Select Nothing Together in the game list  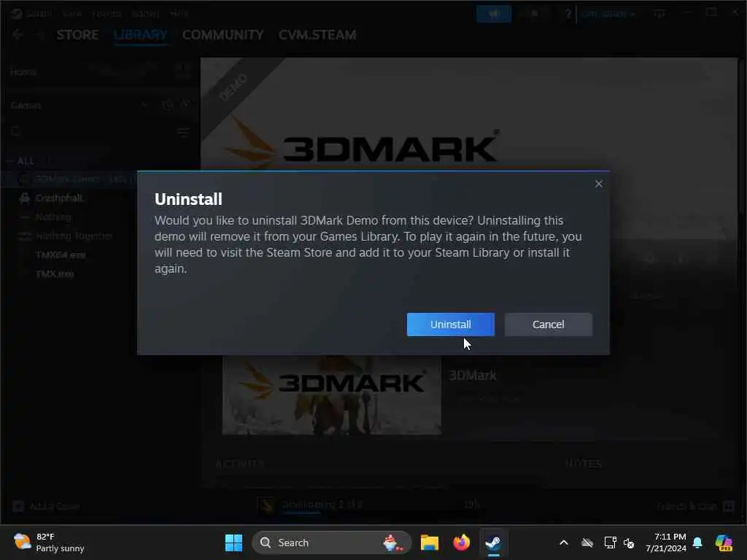pyautogui.click(x=74, y=236)
